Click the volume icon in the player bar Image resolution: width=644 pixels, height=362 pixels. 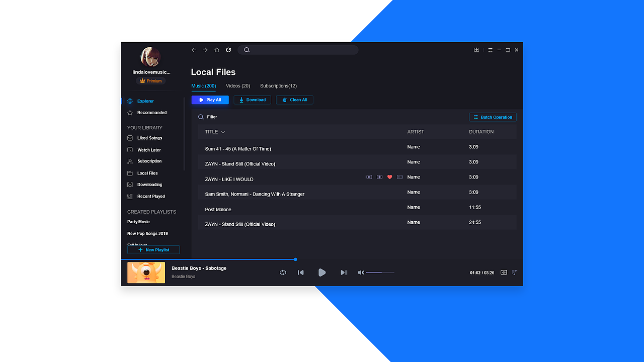[x=361, y=273]
